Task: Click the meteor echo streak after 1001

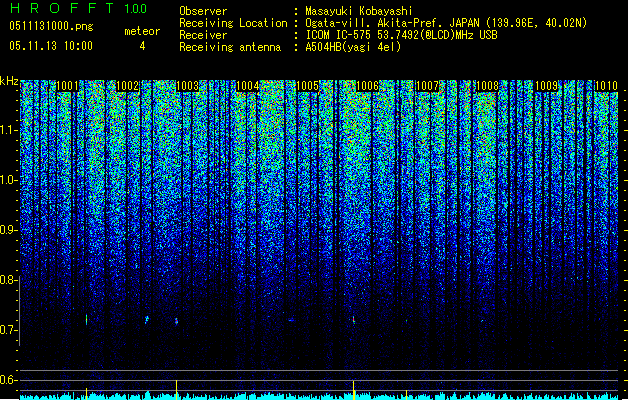Action: [86, 319]
